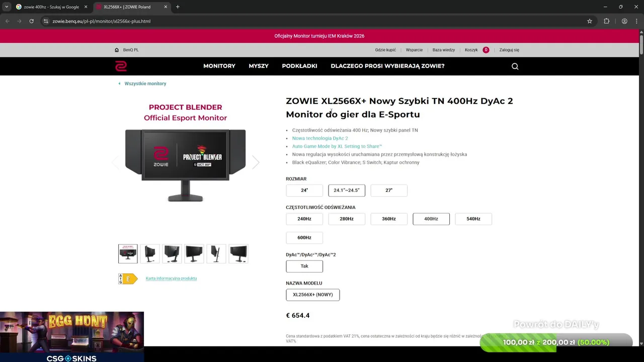The height and width of the screenshot is (362, 644).
Task: Open the shopping cart counter badge
Action: [486, 50]
